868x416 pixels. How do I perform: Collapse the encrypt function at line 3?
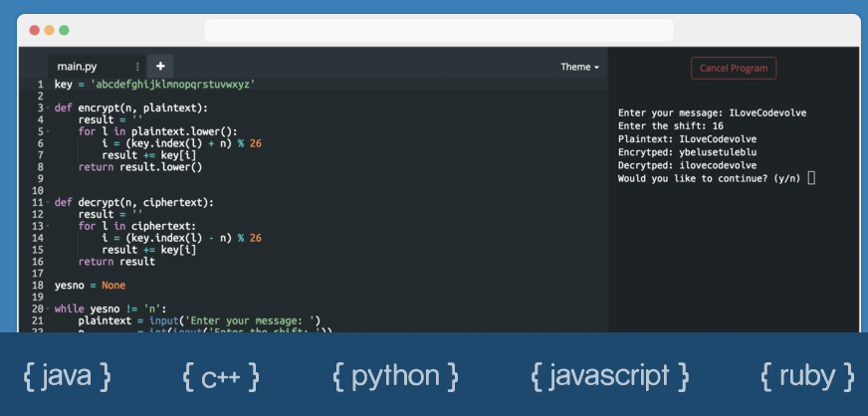(x=47, y=107)
